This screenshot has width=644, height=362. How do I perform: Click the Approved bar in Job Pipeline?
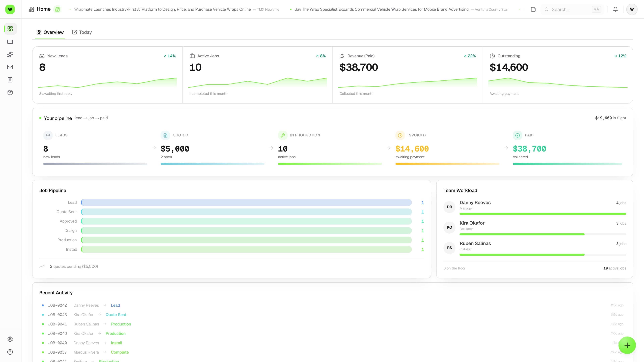pos(246,221)
